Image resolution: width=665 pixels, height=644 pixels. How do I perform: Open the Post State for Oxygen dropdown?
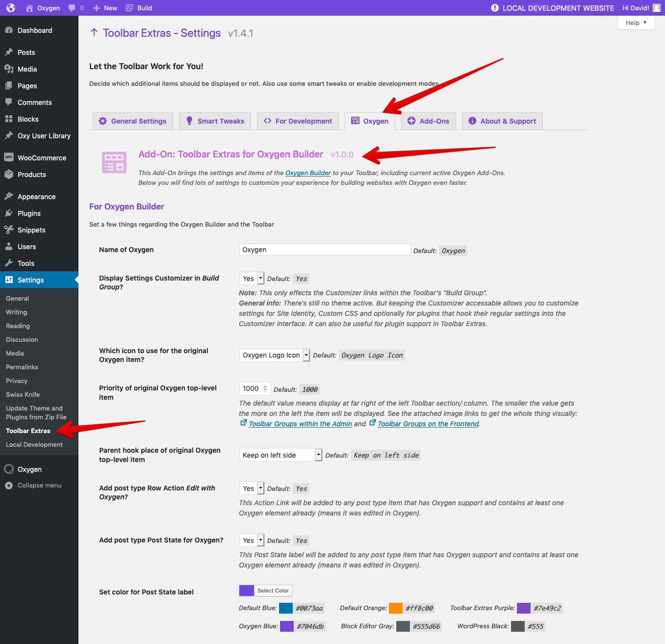pos(252,541)
